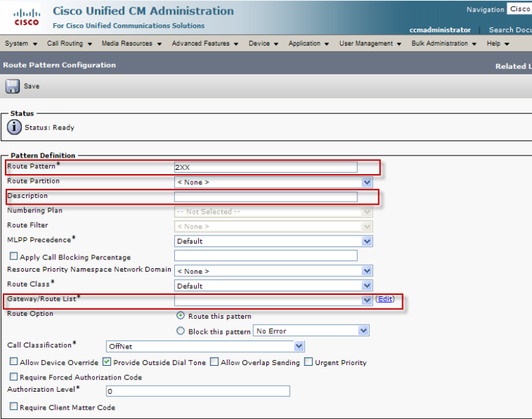Click the Save floppy disk icon
This screenshot has height=419, width=532.
12,86
